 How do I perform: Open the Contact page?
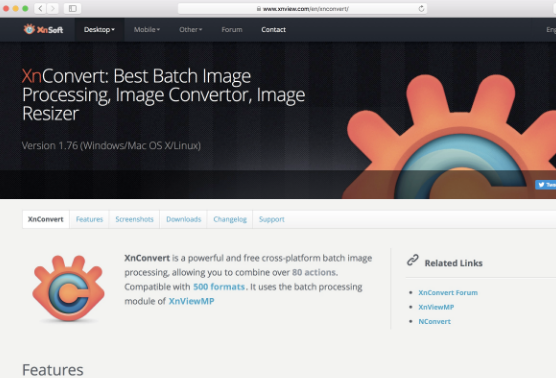tap(273, 29)
